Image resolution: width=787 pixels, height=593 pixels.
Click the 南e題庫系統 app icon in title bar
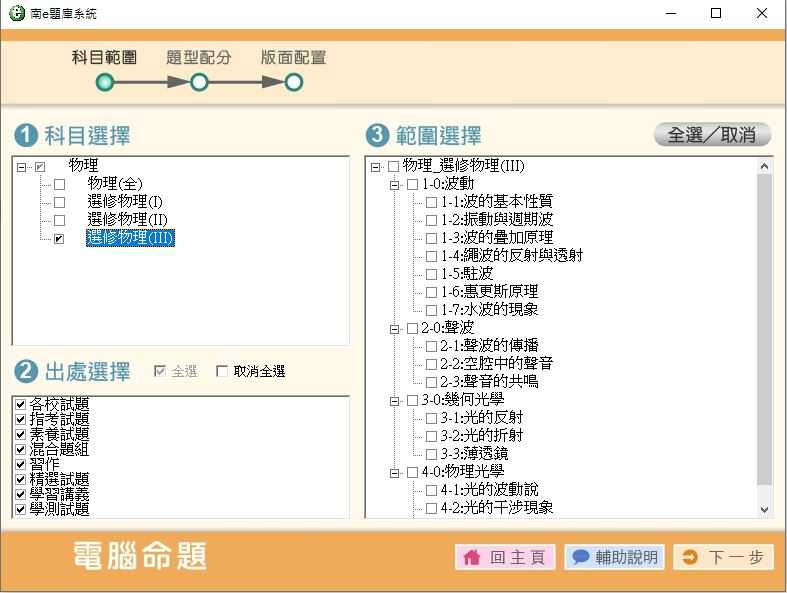(x=16, y=13)
